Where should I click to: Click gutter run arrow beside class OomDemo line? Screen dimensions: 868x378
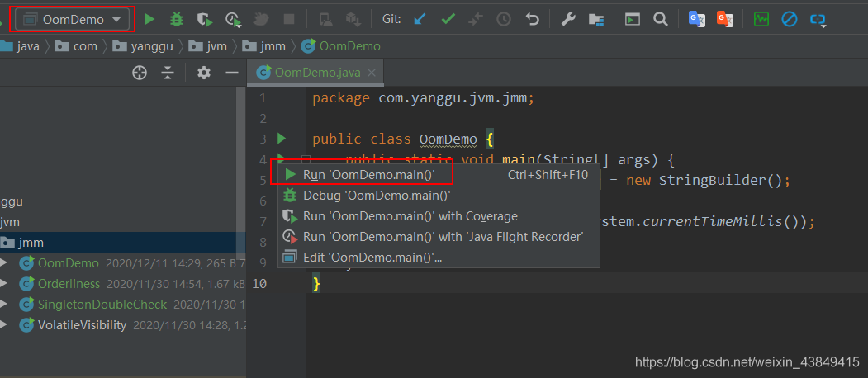[282, 138]
